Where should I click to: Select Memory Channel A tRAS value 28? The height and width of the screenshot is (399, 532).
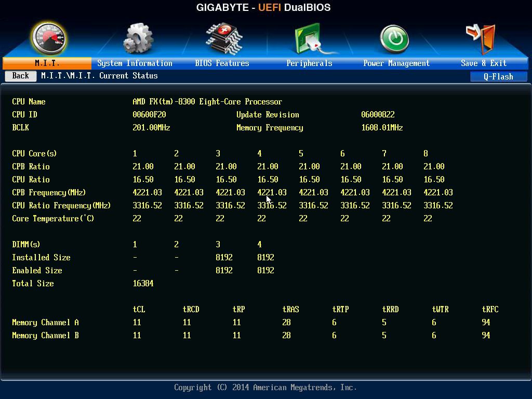[x=286, y=322]
